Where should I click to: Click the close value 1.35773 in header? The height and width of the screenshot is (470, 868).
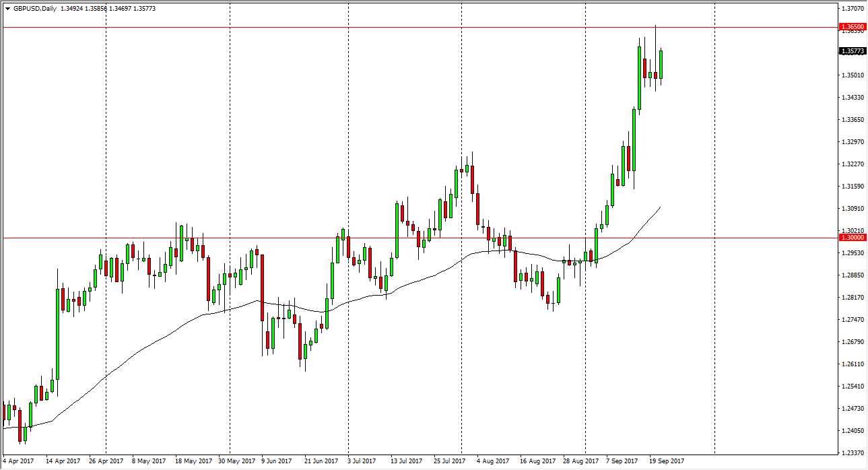(144, 8)
